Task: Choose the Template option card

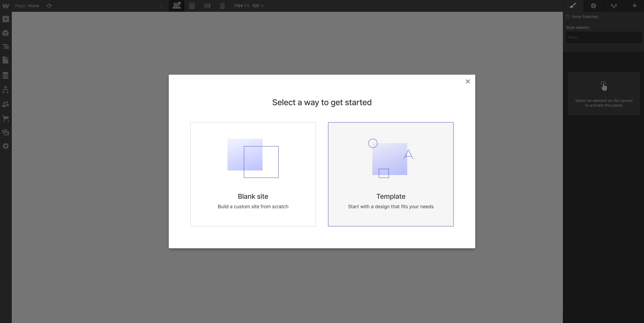Action: point(391,174)
